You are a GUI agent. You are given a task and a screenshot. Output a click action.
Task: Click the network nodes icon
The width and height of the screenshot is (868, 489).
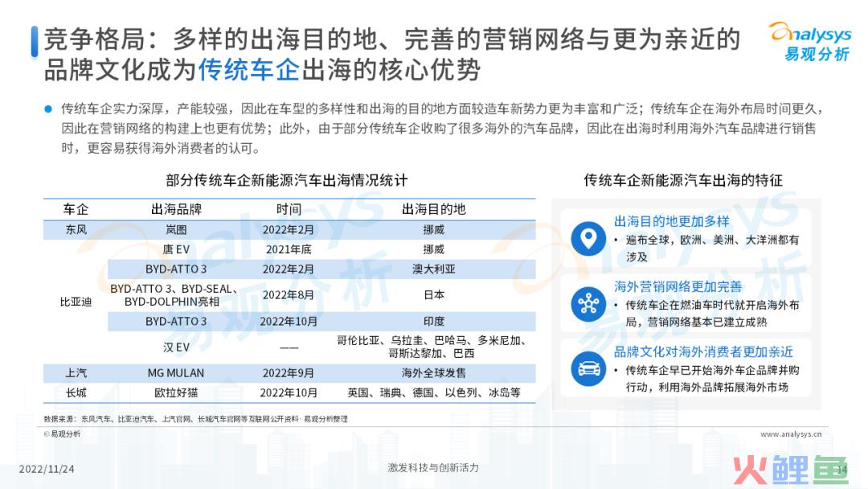[x=588, y=304]
